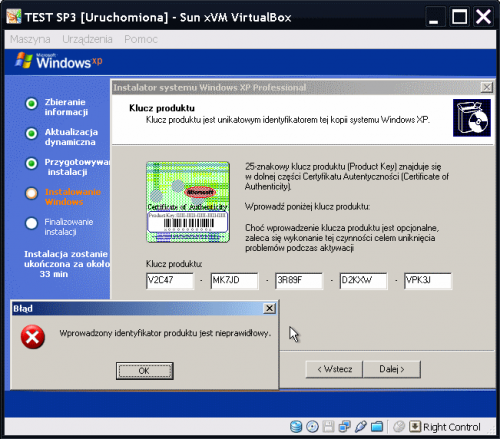Go back with Wstecz button
500x439 pixels.
pyautogui.click(x=334, y=369)
